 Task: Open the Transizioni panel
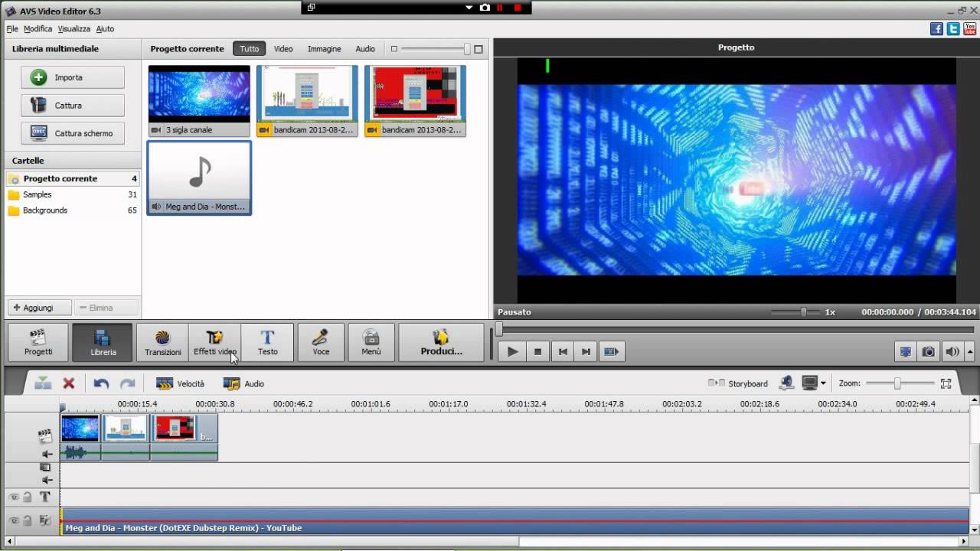(x=162, y=342)
